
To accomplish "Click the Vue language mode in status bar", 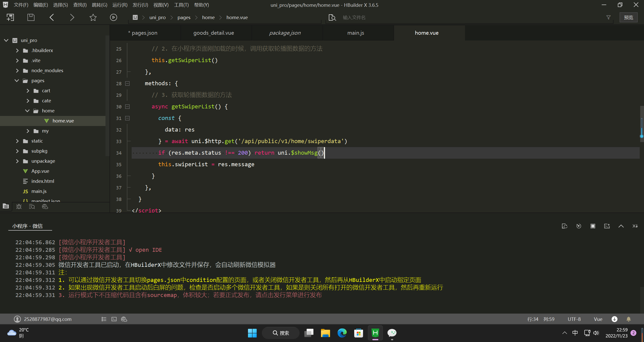I will 598,319.
